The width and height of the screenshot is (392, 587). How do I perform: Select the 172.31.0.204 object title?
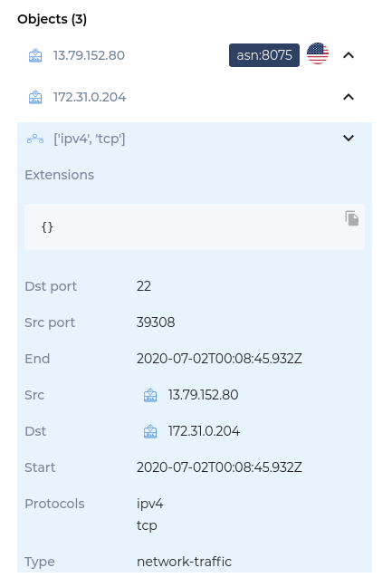(90, 97)
